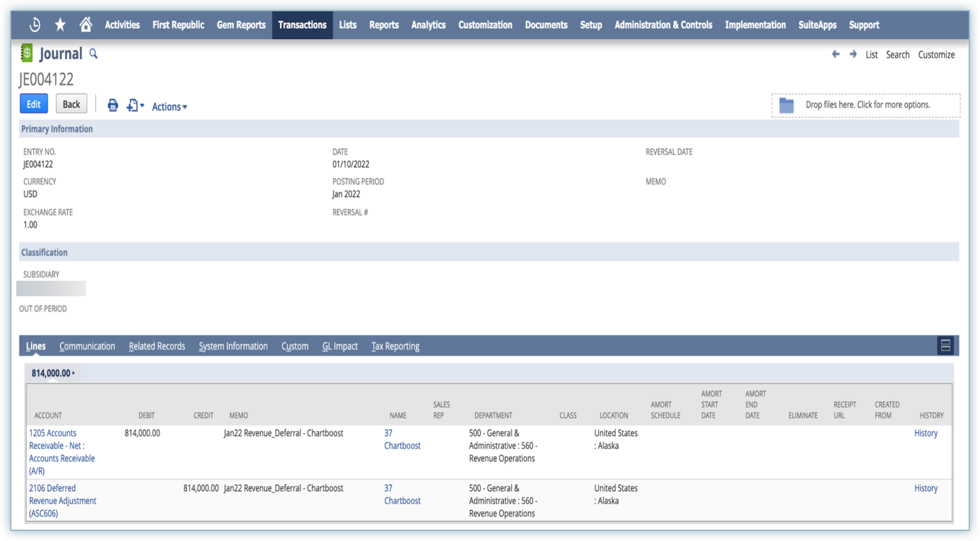This screenshot has width=980, height=541.
Task: Click the folder icon in drop files area
Action: pyautogui.click(x=786, y=106)
